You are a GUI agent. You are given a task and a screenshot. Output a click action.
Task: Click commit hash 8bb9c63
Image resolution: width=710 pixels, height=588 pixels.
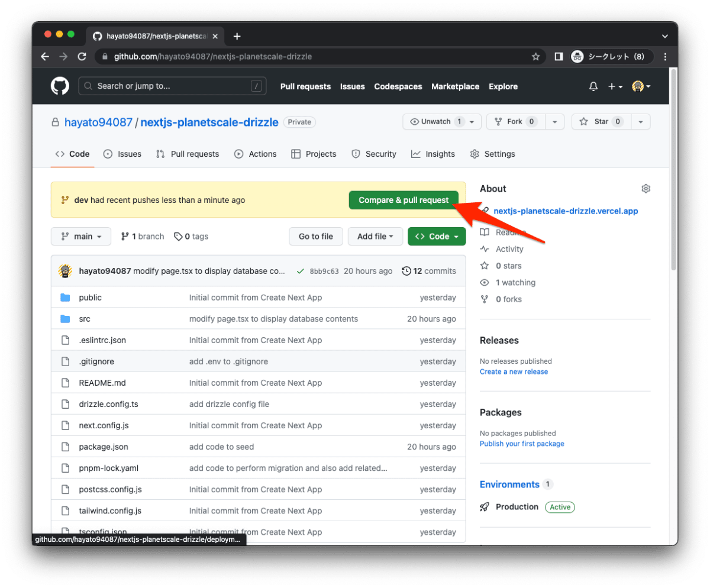(x=324, y=272)
